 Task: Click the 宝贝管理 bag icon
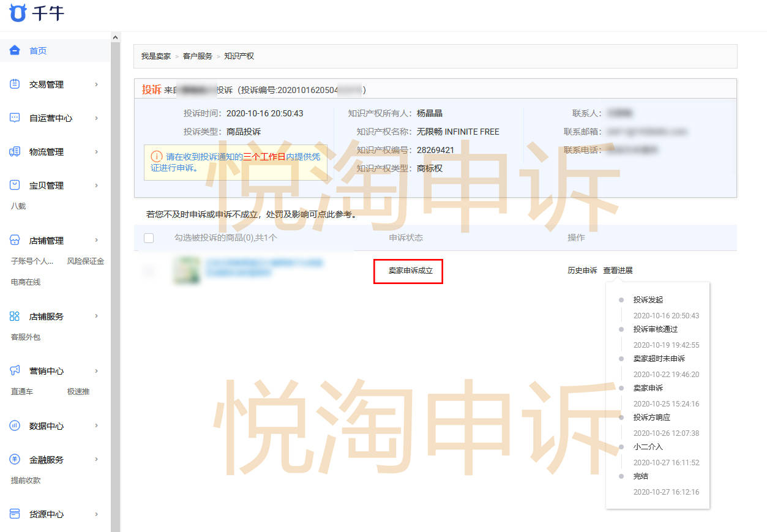(x=15, y=185)
